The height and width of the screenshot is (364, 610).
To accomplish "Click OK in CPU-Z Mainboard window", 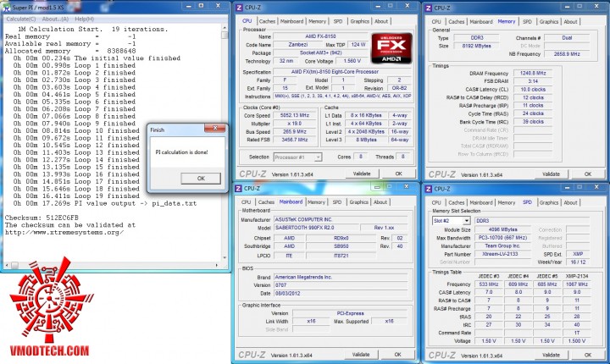I will click(397, 355).
